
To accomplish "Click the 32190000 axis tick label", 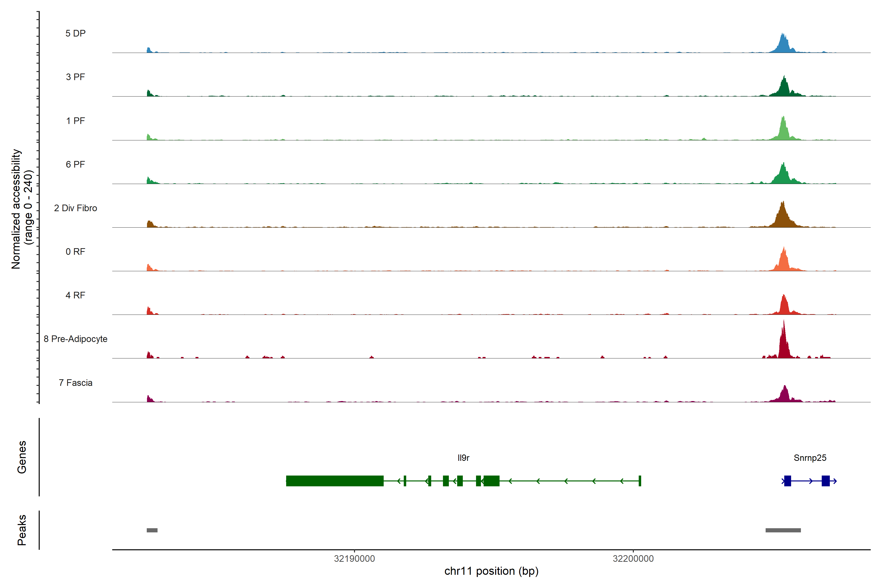I will click(354, 559).
